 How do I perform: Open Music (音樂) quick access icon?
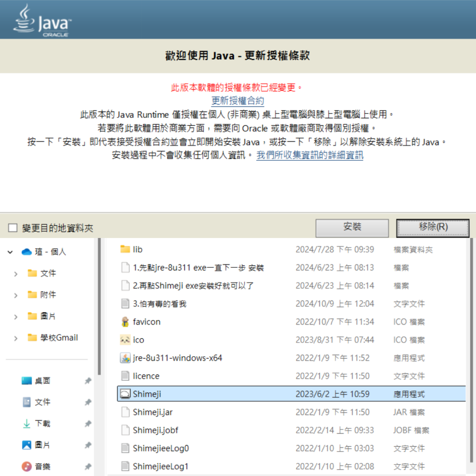[27, 466]
